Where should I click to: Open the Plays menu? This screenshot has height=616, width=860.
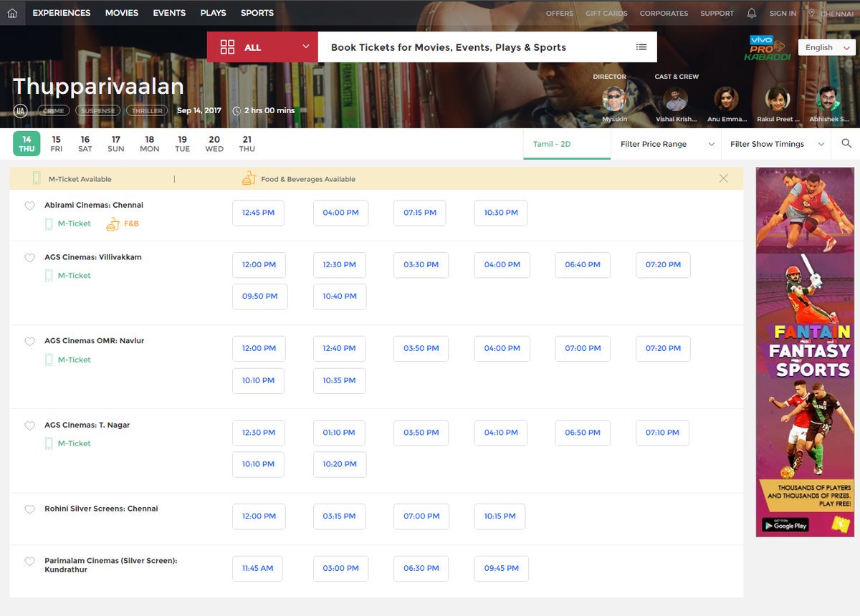click(214, 13)
